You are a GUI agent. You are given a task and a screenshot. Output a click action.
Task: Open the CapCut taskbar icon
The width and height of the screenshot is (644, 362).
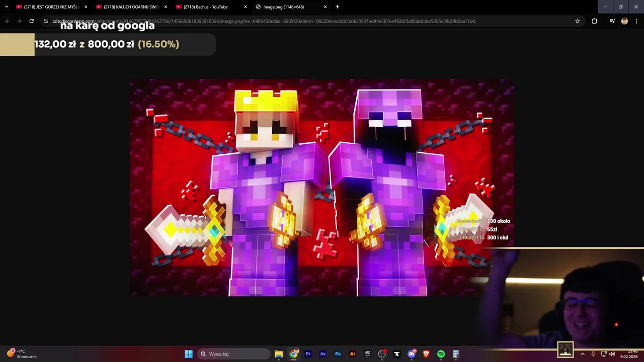[x=396, y=354]
